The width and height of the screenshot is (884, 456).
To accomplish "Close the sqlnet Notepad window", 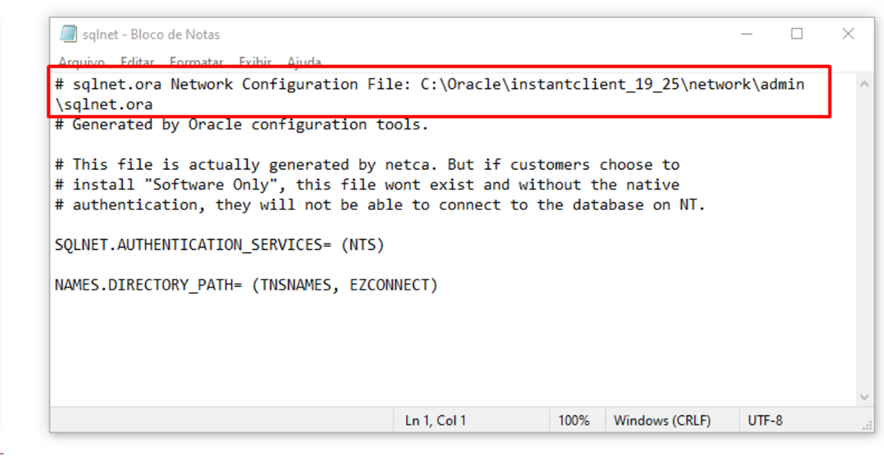I will tap(848, 34).
